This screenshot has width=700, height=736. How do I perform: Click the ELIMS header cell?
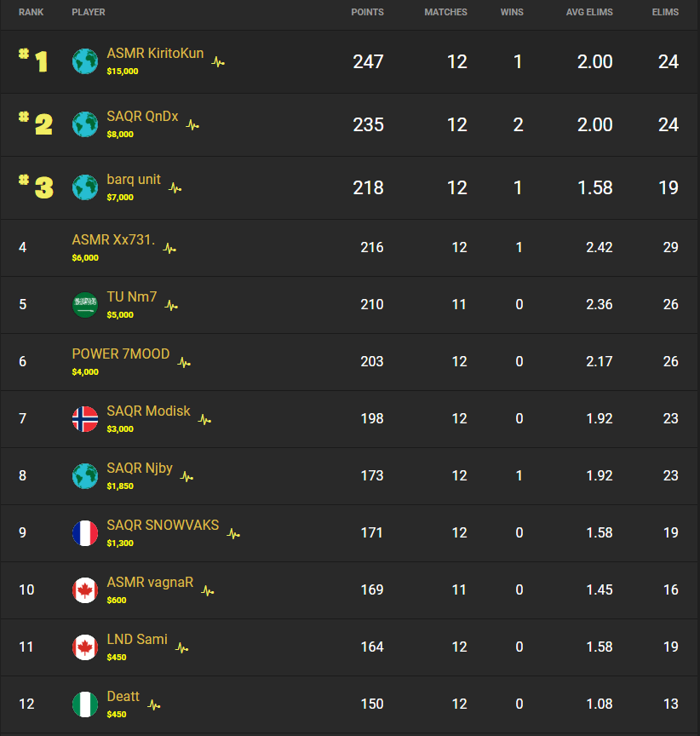(x=665, y=12)
